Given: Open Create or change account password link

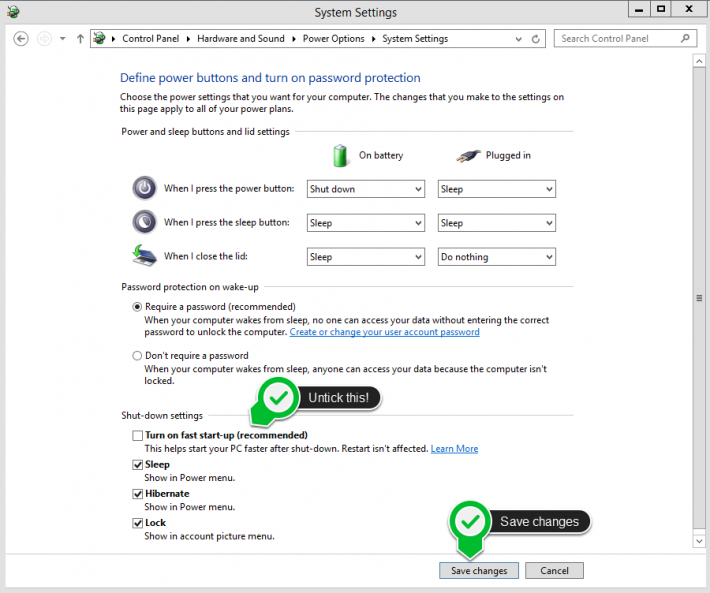Looking at the screenshot, I should pos(384,332).
